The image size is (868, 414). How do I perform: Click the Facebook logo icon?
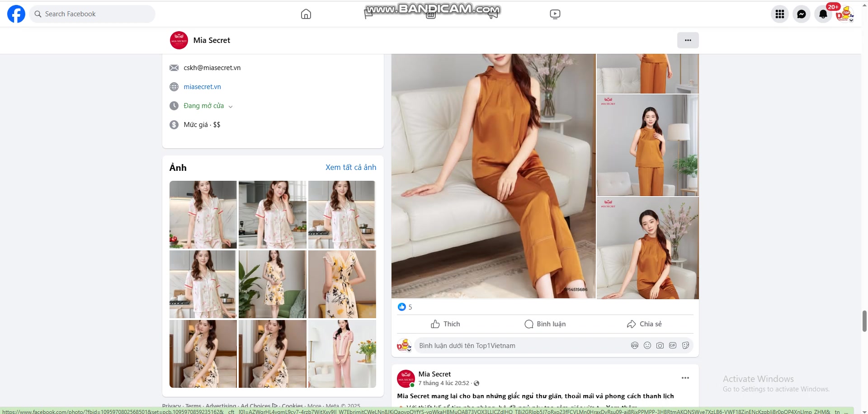pyautogui.click(x=16, y=14)
